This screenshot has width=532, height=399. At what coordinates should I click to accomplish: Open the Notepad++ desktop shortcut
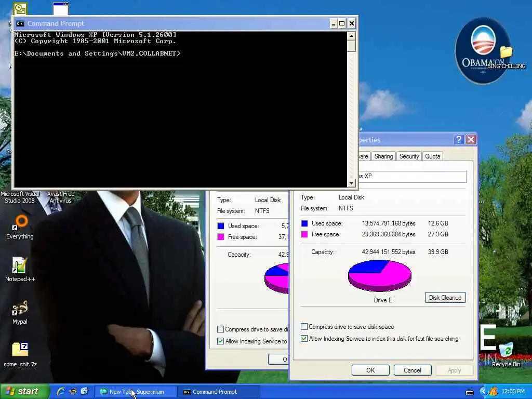20,270
